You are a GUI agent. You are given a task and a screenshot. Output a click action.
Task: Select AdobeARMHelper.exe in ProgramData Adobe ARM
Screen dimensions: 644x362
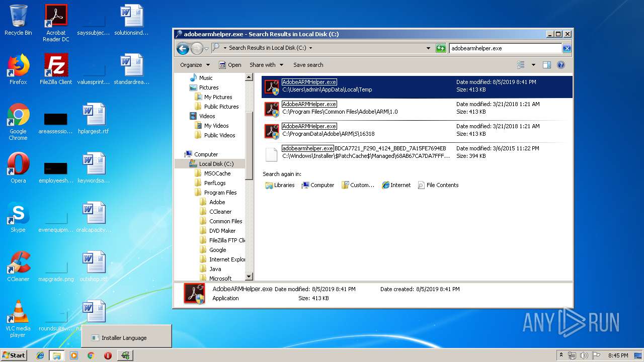pos(417,131)
